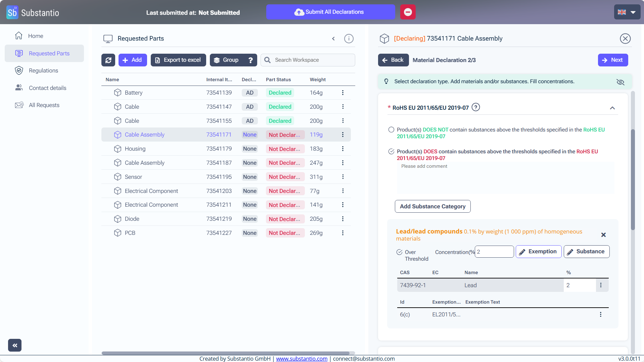Toggle the Over Threshold checkbox
Screen dimensions: 644x362
[x=399, y=252]
